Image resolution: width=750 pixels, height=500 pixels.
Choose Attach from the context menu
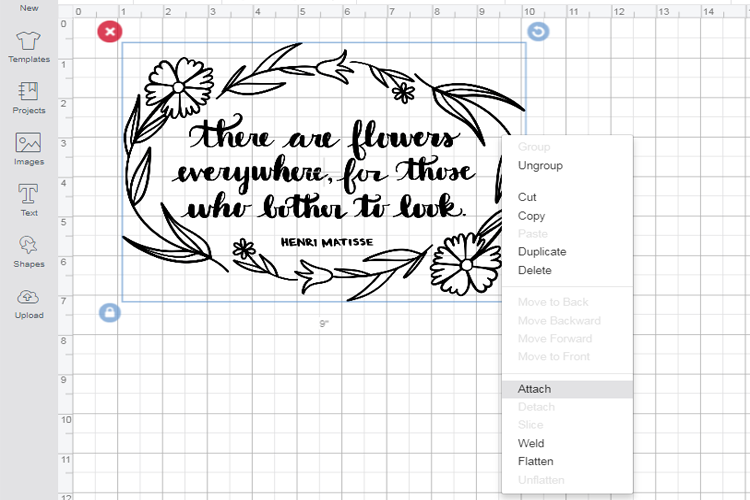tap(567, 389)
